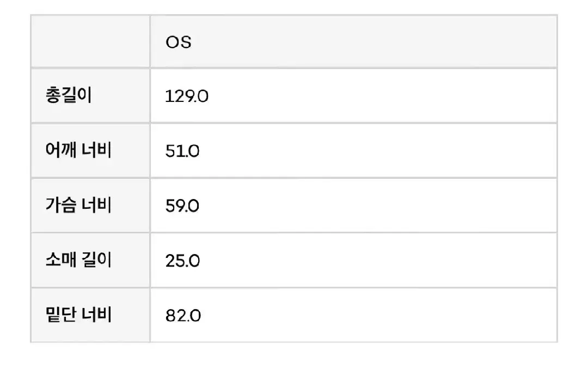
Task: Click the empty top-left header cell
Action: (x=90, y=42)
